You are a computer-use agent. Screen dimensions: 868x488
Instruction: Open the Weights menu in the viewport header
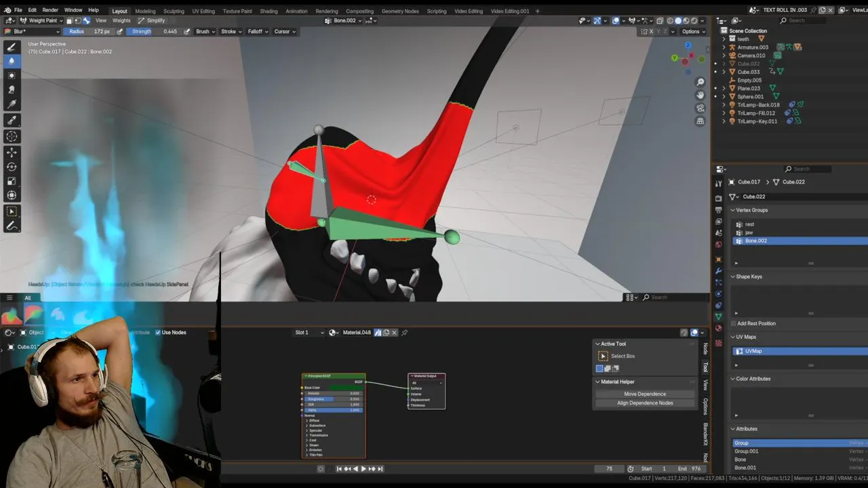pos(121,20)
